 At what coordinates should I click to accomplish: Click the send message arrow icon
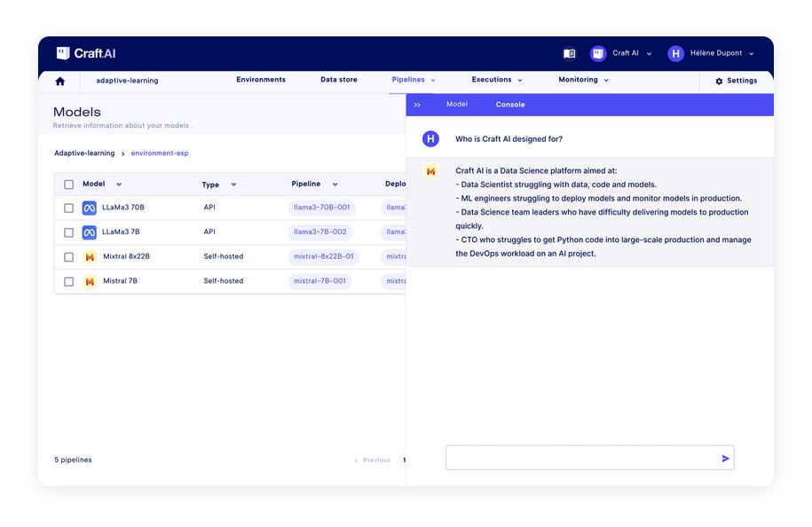pos(725,459)
